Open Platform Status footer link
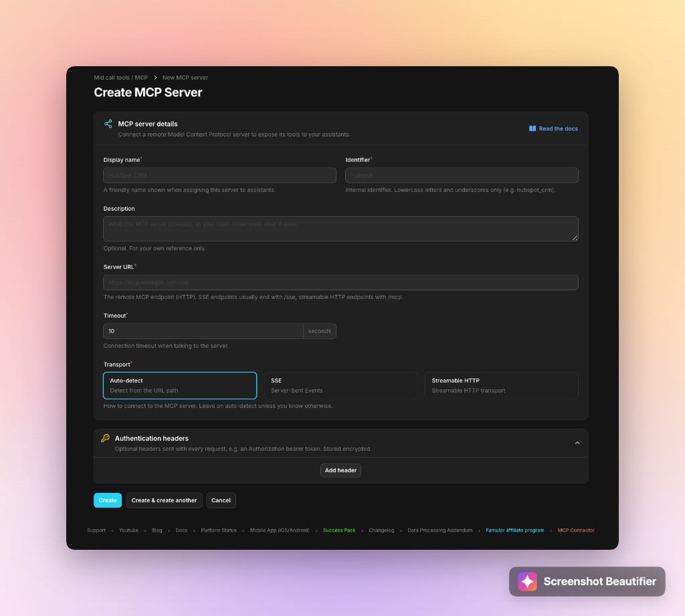 [x=219, y=530]
